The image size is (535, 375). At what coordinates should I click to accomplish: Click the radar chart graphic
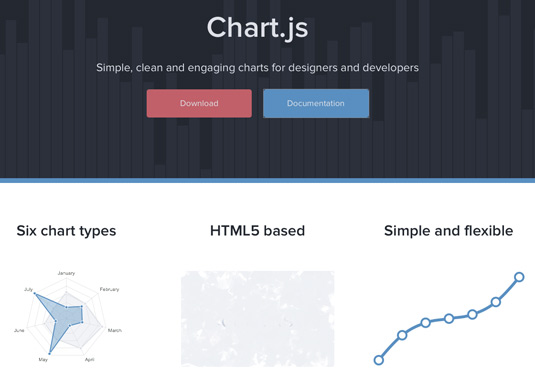(x=68, y=317)
